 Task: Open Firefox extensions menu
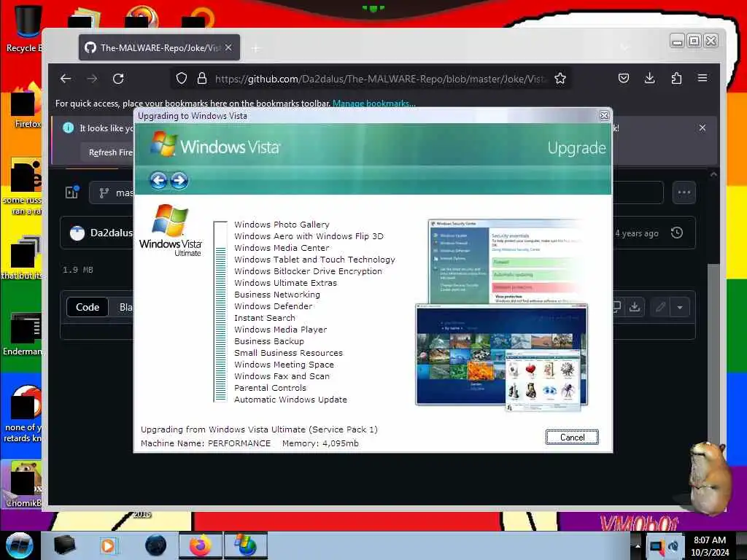pyautogui.click(x=676, y=78)
